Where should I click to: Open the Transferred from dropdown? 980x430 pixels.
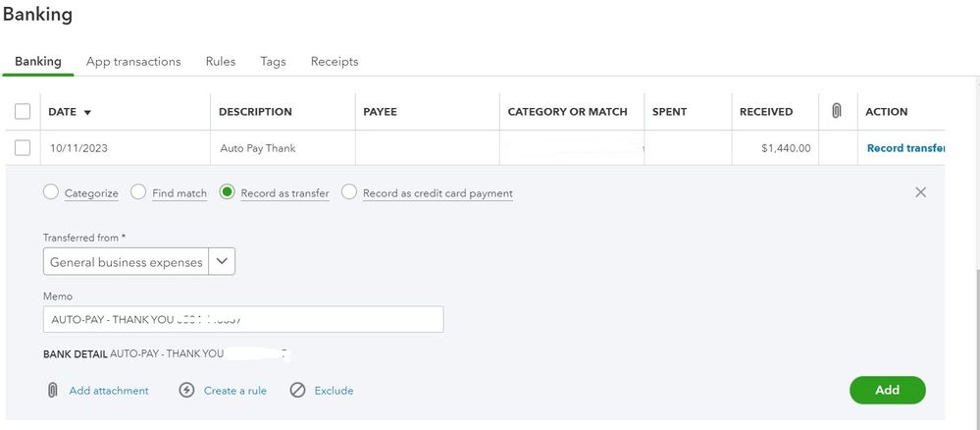pyautogui.click(x=223, y=262)
